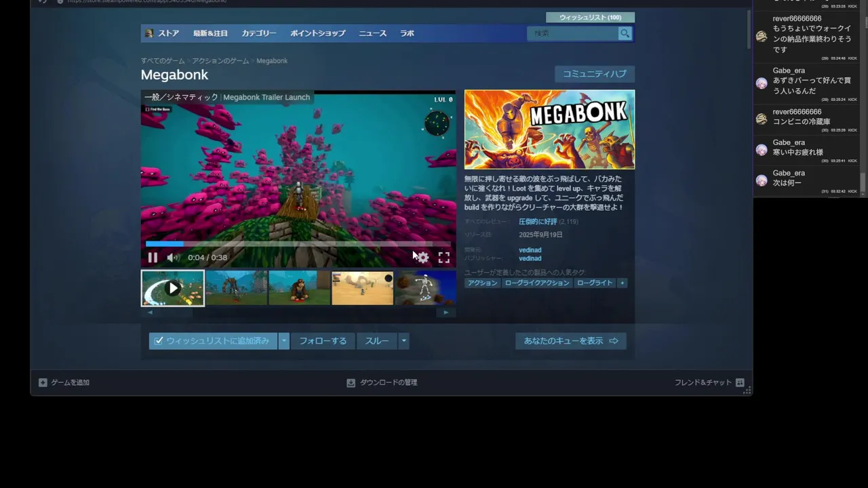The width and height of the screenshot is (868, 488).
Task: Click Gabe_era avatar on 次は何ー message
Action: pos(762,180)
